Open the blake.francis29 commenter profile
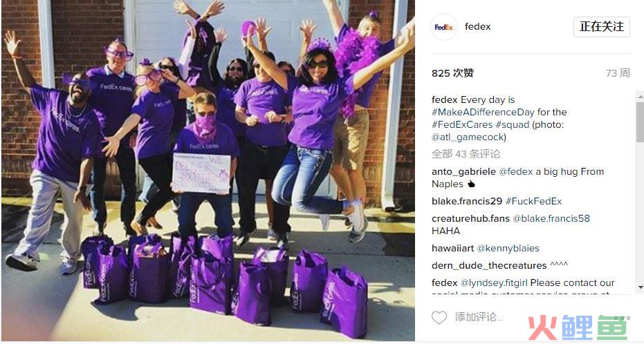 coord(467,201)
